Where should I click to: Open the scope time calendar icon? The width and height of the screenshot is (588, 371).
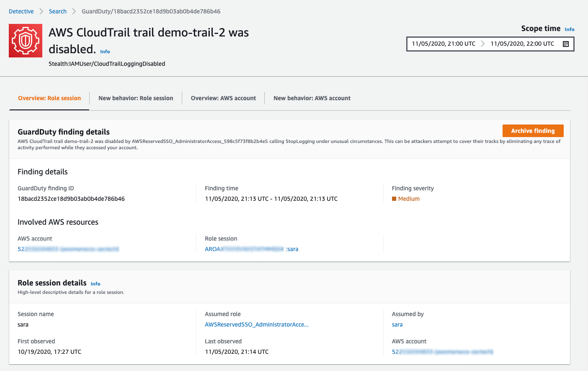click(x=566, y=44)
